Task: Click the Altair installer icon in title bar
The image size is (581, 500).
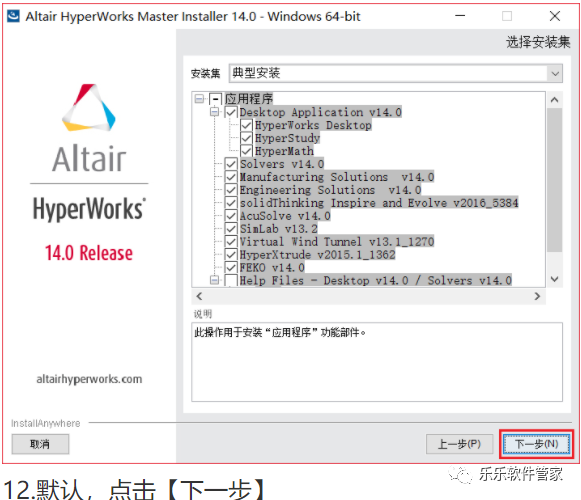Action: (x=13, y=16)
